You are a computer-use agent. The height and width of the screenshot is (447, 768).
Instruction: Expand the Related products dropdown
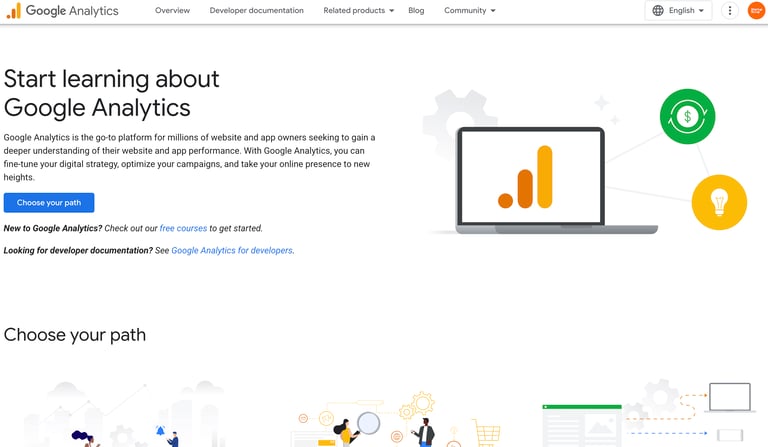pos(359,10)
